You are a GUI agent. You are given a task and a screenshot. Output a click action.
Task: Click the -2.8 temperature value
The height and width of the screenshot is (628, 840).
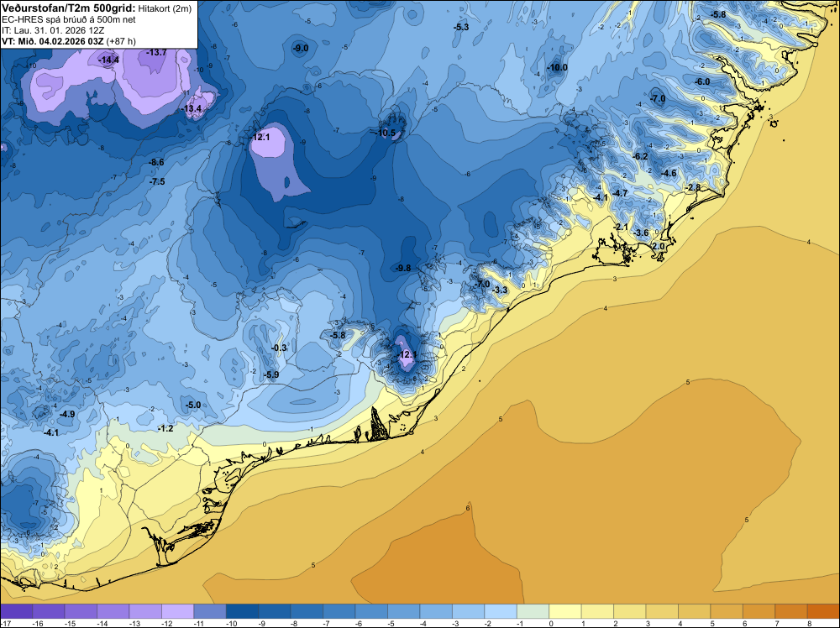(x=693, y=187)
